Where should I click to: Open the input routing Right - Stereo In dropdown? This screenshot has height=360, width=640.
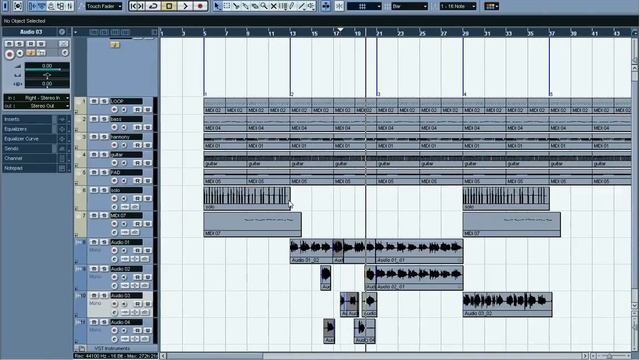tap(37, 98)
